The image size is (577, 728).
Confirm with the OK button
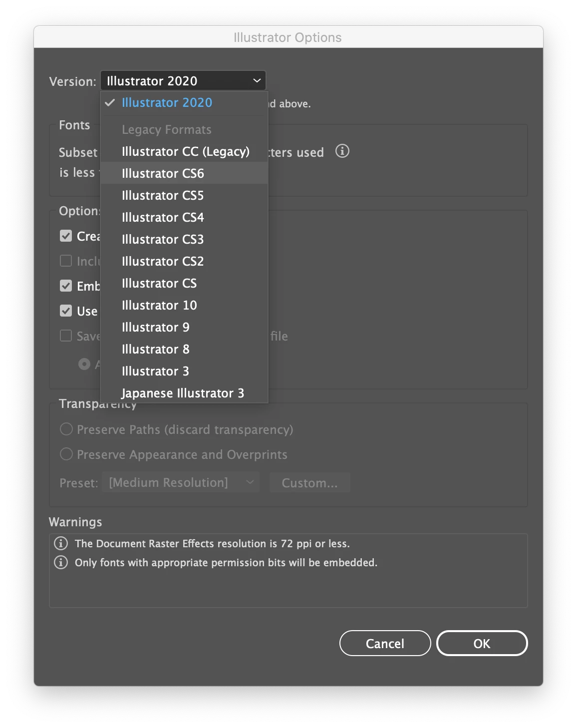[482, 643]
